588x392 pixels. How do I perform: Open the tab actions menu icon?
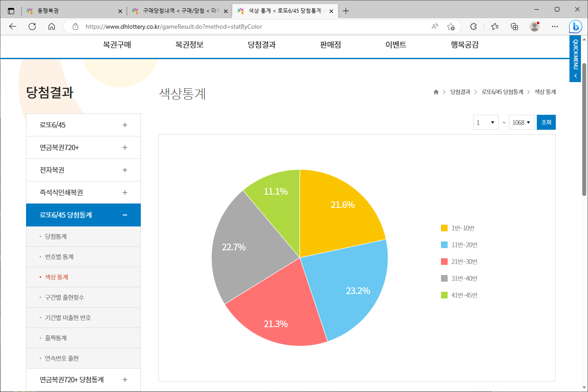[11, 11]
